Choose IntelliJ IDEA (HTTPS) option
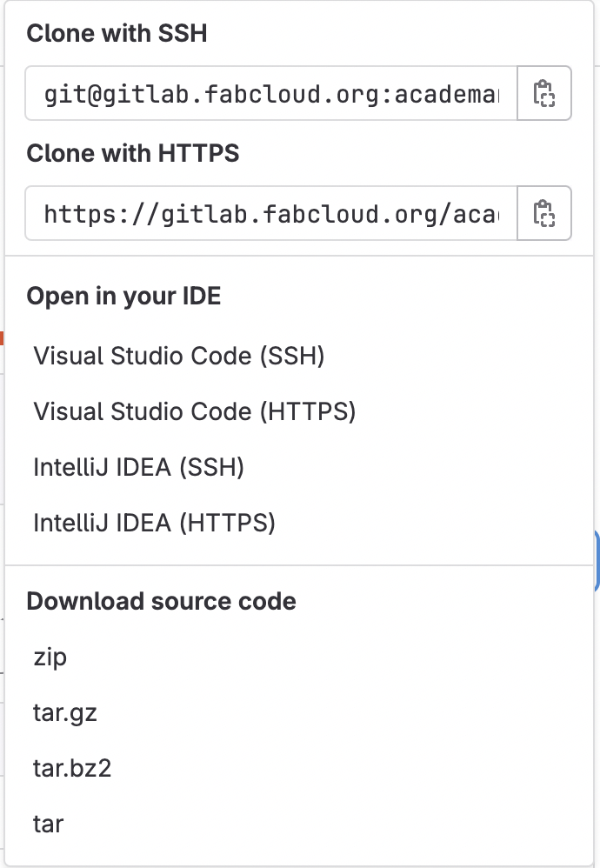The height and width of the screenshot is (868, 600). tap(155, 523)
